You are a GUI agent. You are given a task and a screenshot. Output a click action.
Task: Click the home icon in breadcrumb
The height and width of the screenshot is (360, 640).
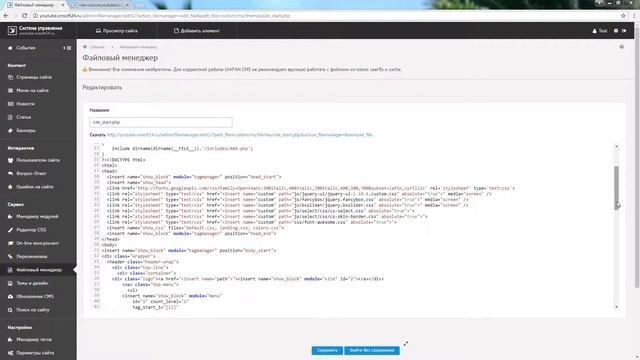pos(85,47)
